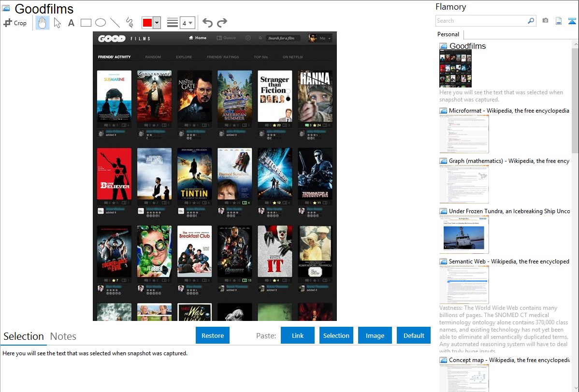Select the freehand scribble tool
This screenshot has width=579, height=392.
pos(130,23)
